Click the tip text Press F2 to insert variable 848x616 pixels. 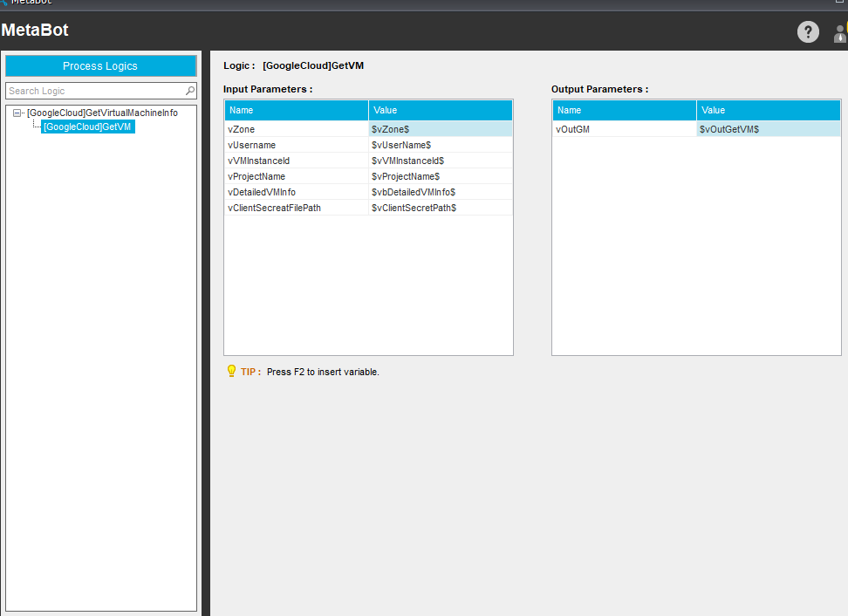[x=323, y=372]
